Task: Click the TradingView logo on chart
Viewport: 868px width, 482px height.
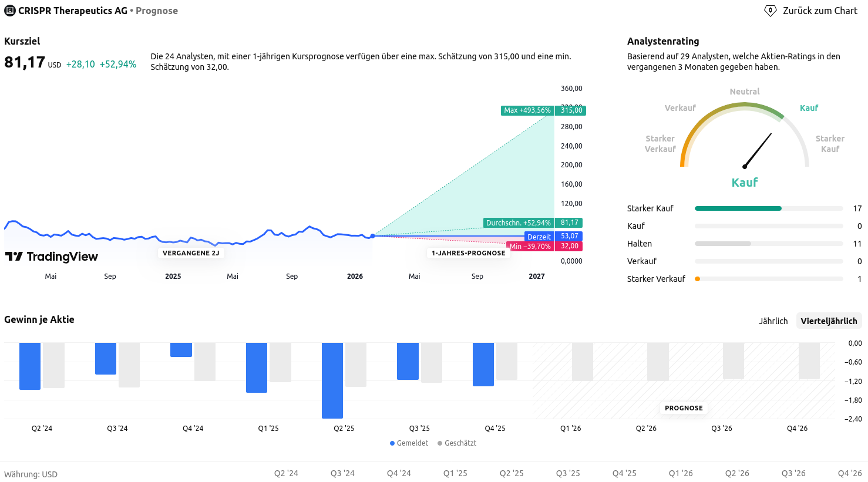Action: pos(52,257)
